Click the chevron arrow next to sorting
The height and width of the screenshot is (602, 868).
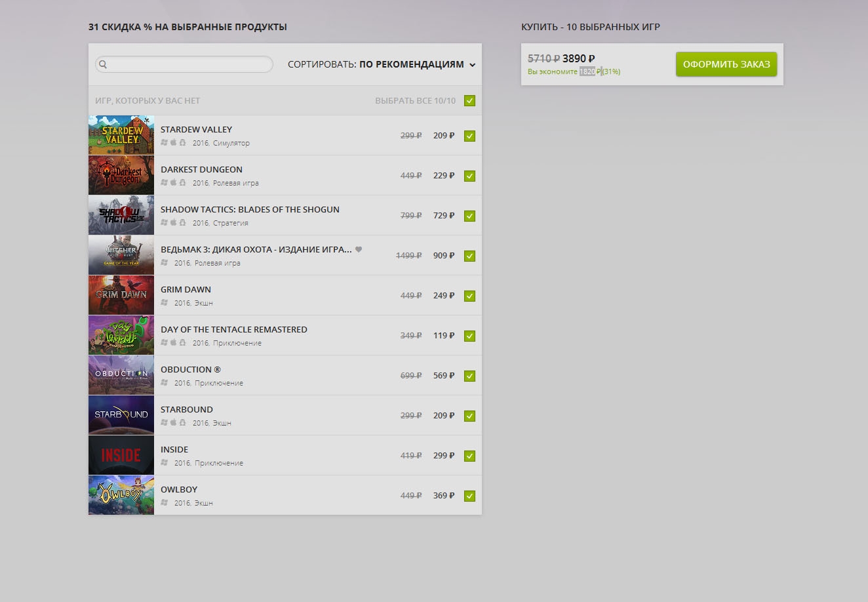(473, 65)
